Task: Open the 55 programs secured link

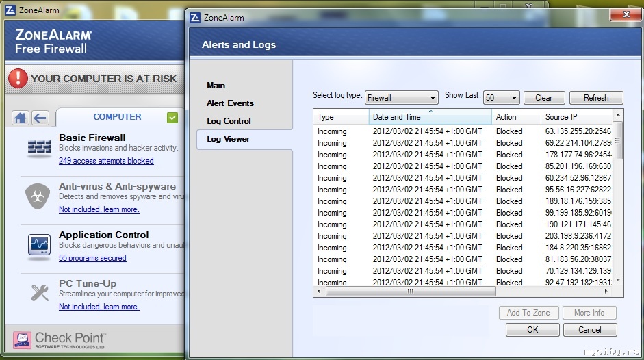Action: pos(92,258)
